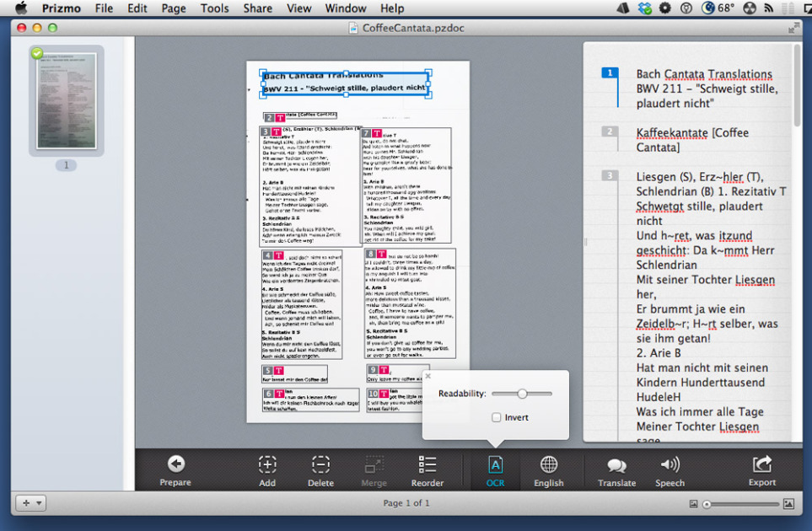The height and width of the screenshot is (531, 812).
Task: Toggle pink T type badge on region 2
Action: pos(280,118)
